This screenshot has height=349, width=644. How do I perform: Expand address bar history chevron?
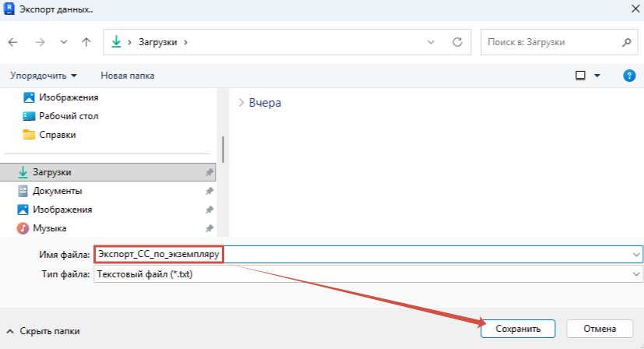point(431,42)
